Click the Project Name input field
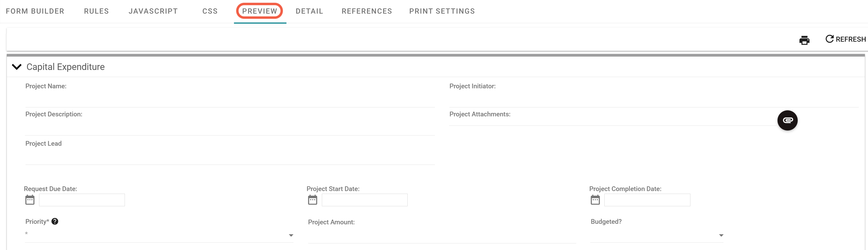 [x=230, y=97]
